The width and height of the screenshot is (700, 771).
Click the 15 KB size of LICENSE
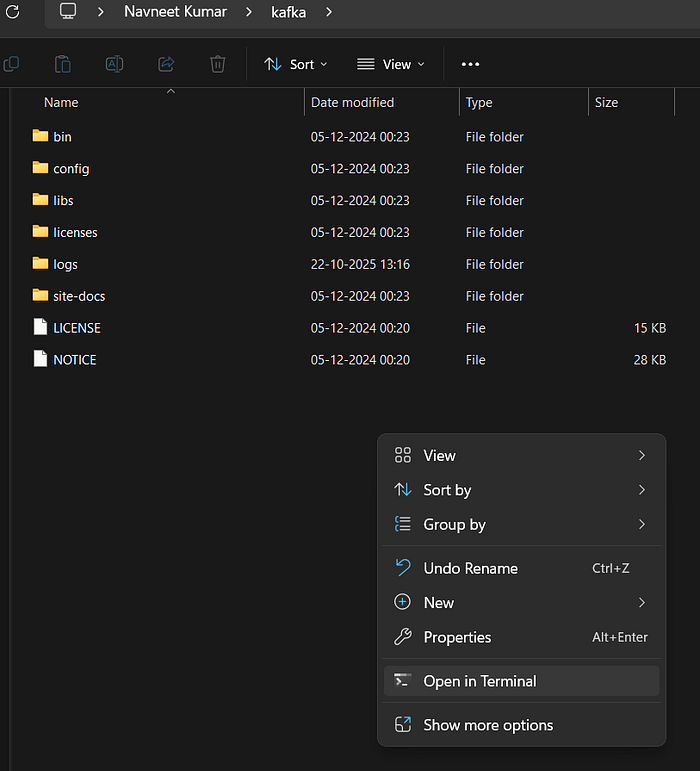(650, 328)
